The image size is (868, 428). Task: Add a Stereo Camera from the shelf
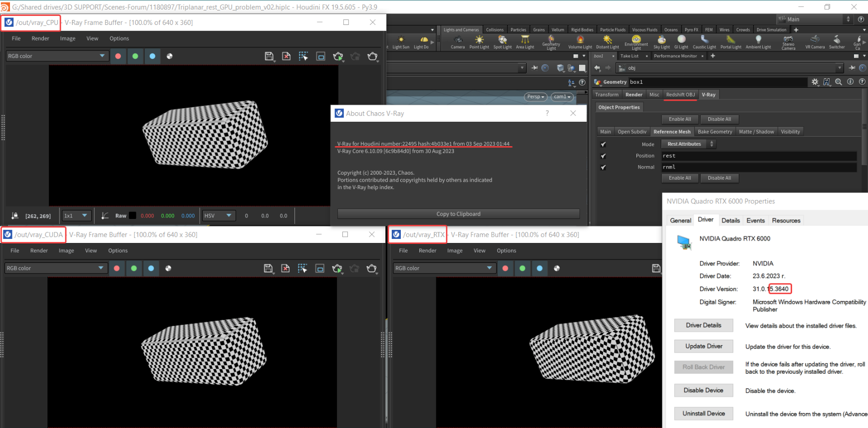coord(789,42)
